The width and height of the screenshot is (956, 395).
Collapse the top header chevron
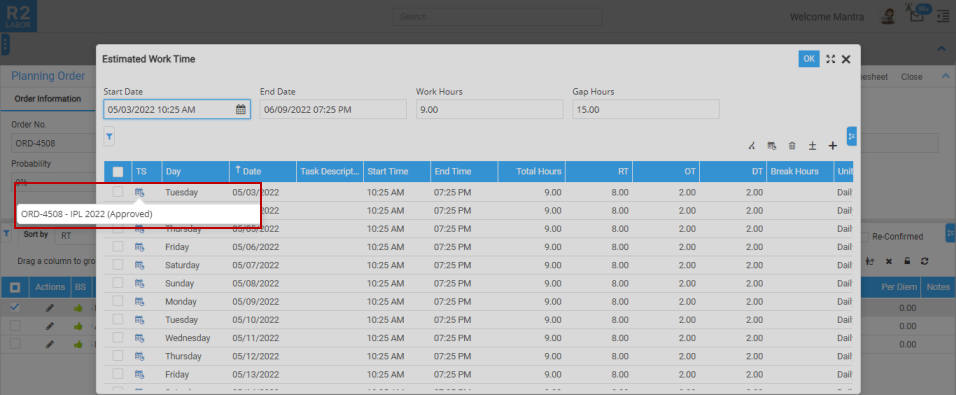[941, 48]
